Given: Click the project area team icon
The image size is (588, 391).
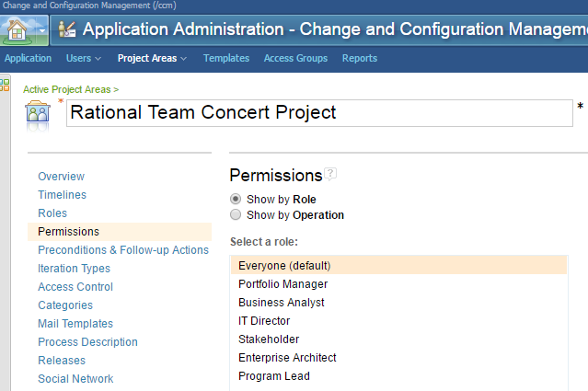Looking at the screenshot, I should pyautogui.click(x=38, y=114).
